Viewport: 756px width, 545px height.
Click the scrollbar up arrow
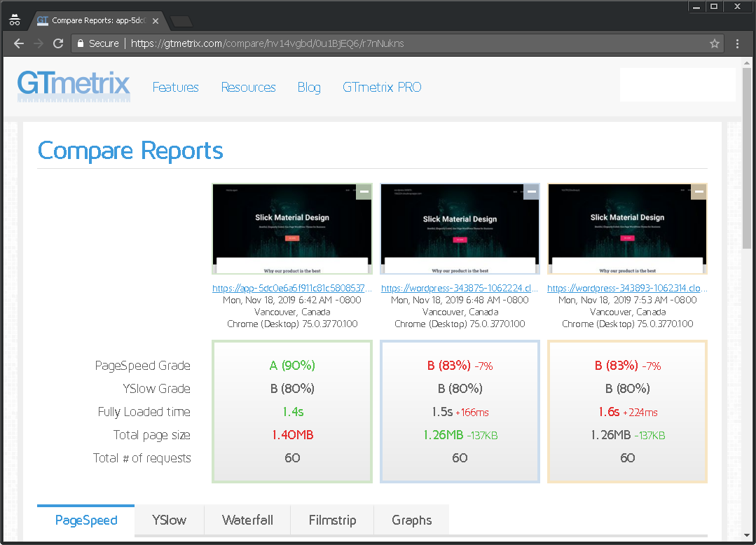pos(747,62)
